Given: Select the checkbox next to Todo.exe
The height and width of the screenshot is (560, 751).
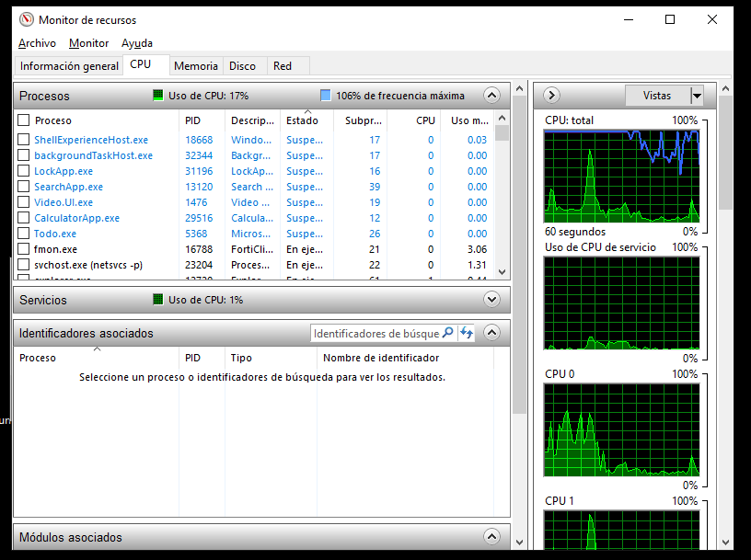Looking at the screenshot, I should 25,233.
